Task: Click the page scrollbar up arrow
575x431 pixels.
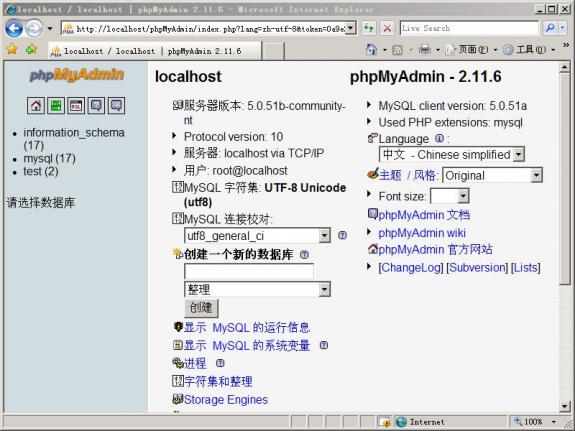Action: pos(565,67)
